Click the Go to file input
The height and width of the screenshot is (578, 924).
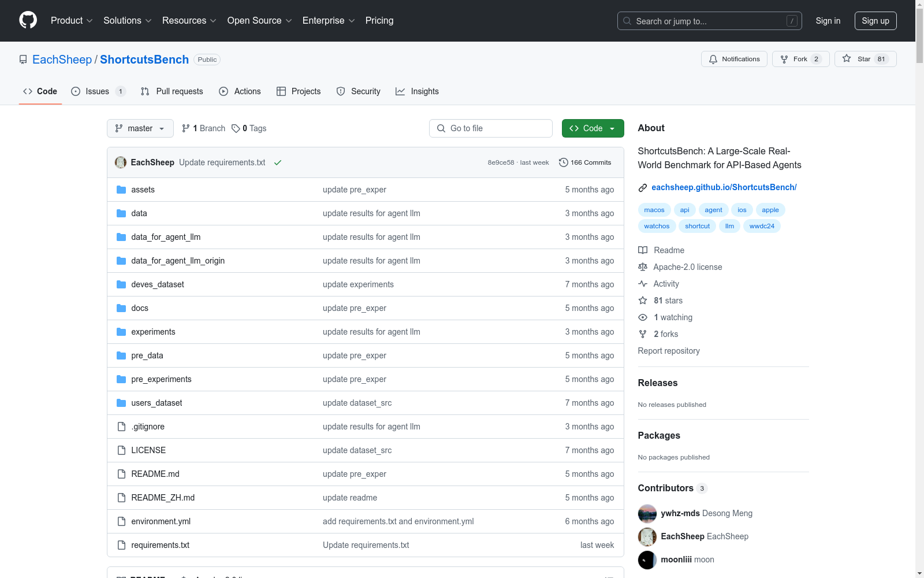click(491, 128)
